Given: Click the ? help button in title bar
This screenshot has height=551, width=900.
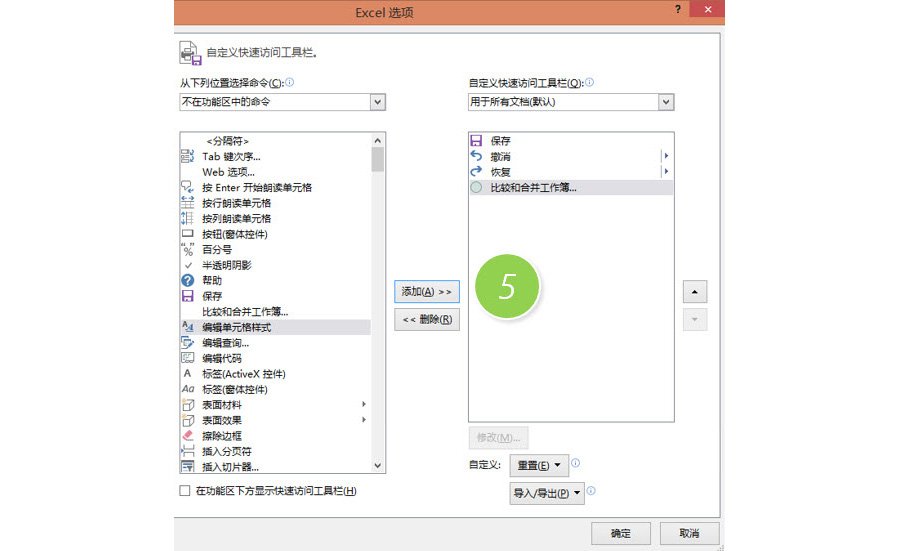Looking at the screenshot, I should [x=678, y=9].
